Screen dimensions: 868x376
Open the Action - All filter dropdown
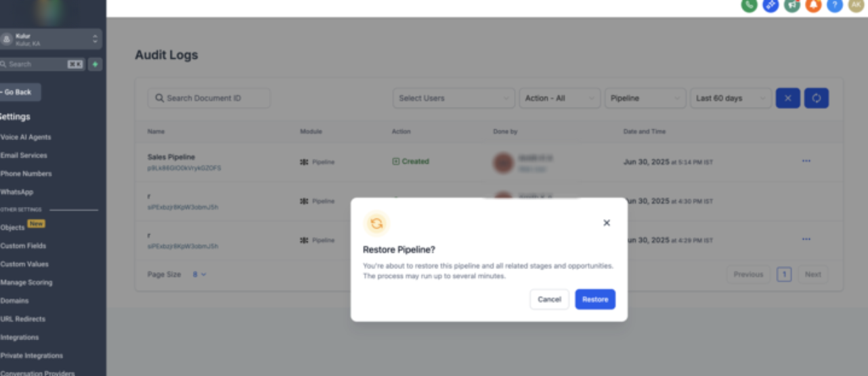click(x=560, y=98)
